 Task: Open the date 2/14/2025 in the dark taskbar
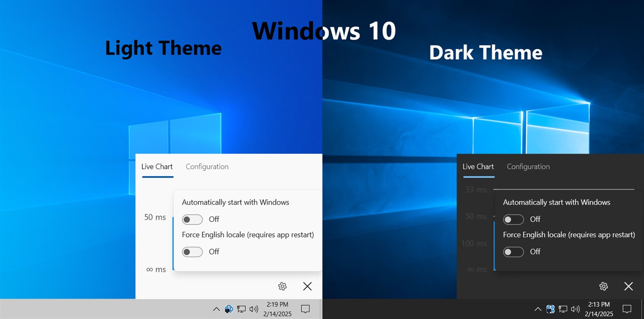click(x=599, y=313)
